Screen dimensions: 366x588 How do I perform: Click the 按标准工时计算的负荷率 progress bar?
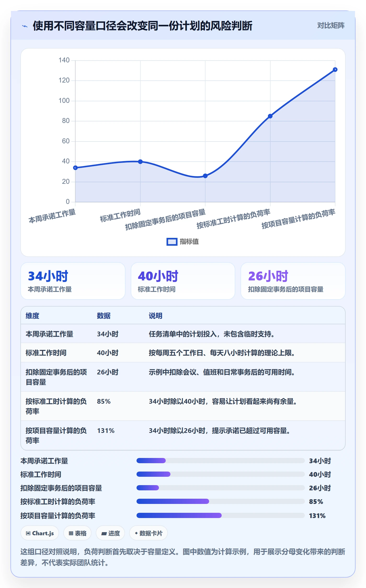pyautogui.click(x=220, y=501)
